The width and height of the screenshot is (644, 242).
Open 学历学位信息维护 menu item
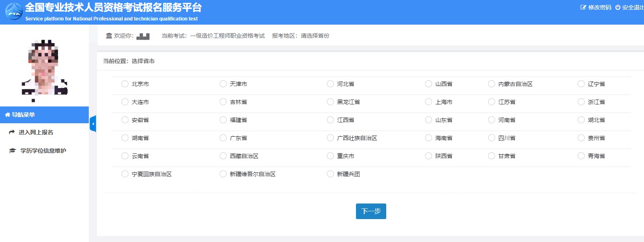pyautogui.click(x=43, y=151)
